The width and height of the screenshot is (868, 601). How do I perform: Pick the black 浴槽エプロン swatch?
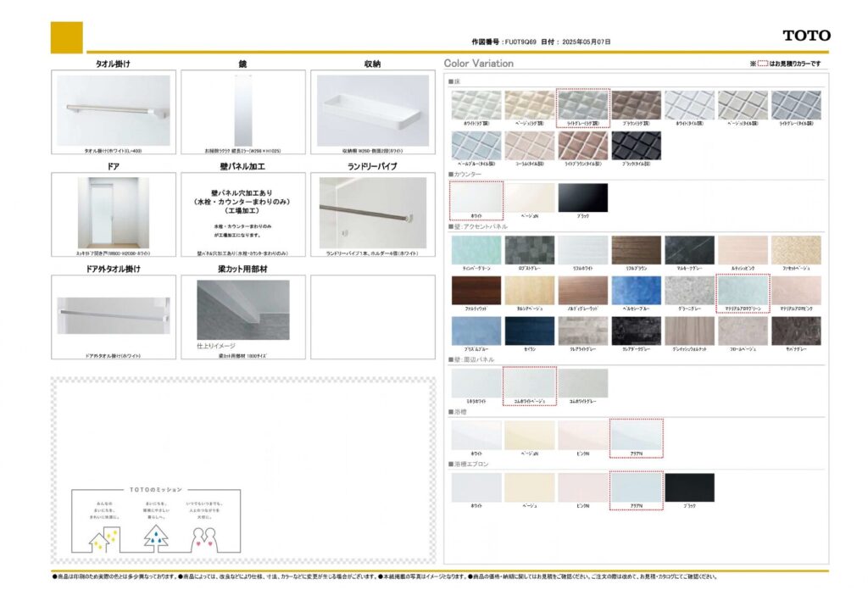click(689, 487)
